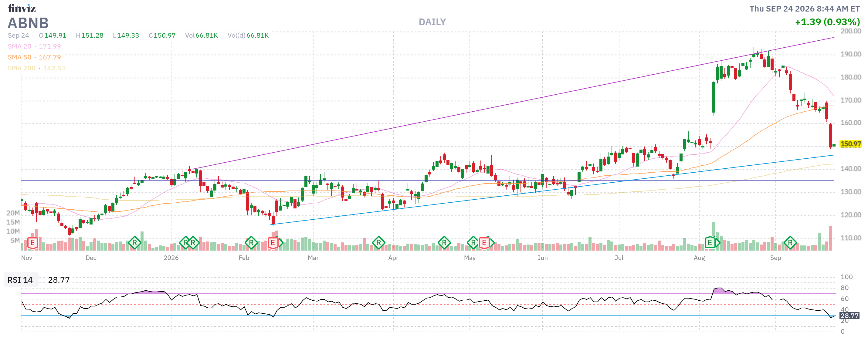Click the 2026 label on the time axis
Viewport: 868px width, 341px height.
coord(171,258)
